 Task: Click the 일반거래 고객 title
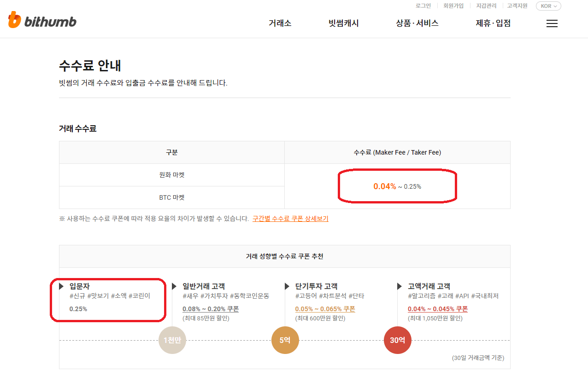tap(204, 286)
